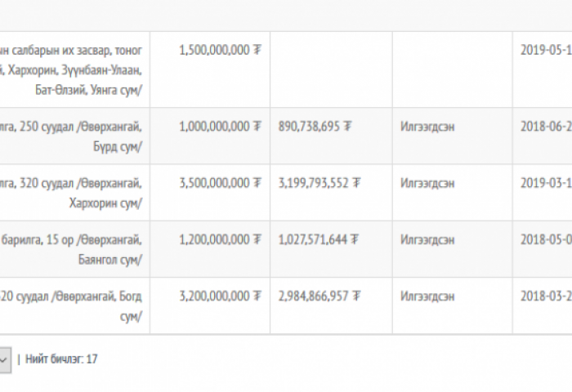572x392 pixels.
Task: Open the page size dropdown arrow
Action: pos(4,358)
